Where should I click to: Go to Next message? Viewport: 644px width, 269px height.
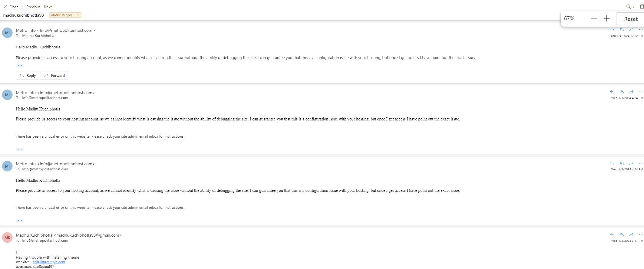(48, 7)
